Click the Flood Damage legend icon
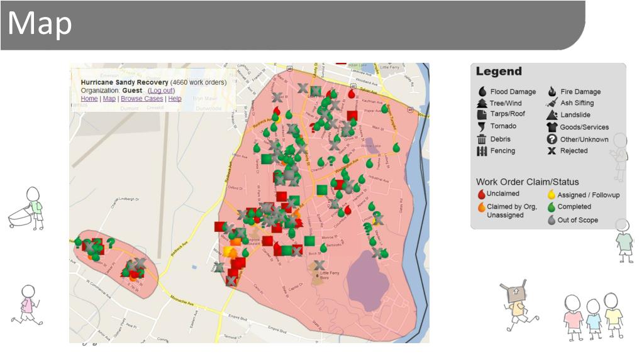 tap(482, 92)
